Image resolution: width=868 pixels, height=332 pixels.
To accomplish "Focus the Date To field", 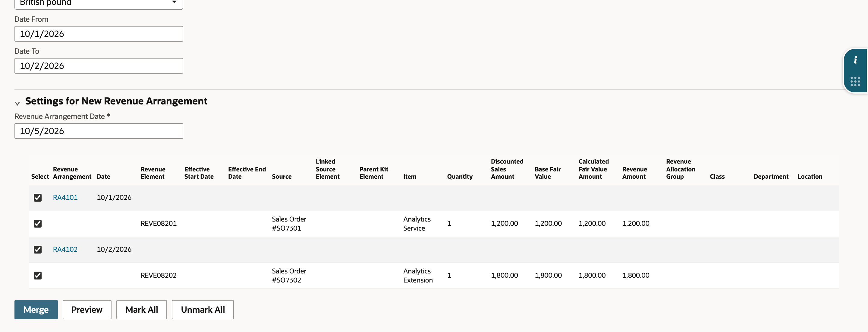I will 99,66.
